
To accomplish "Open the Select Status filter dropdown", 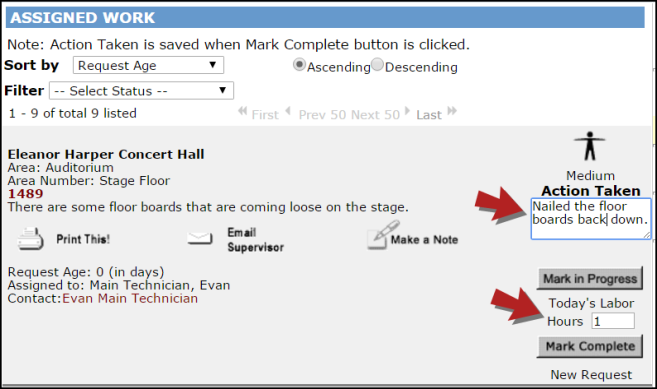I will pyautogui.click(x=141, y=91).
